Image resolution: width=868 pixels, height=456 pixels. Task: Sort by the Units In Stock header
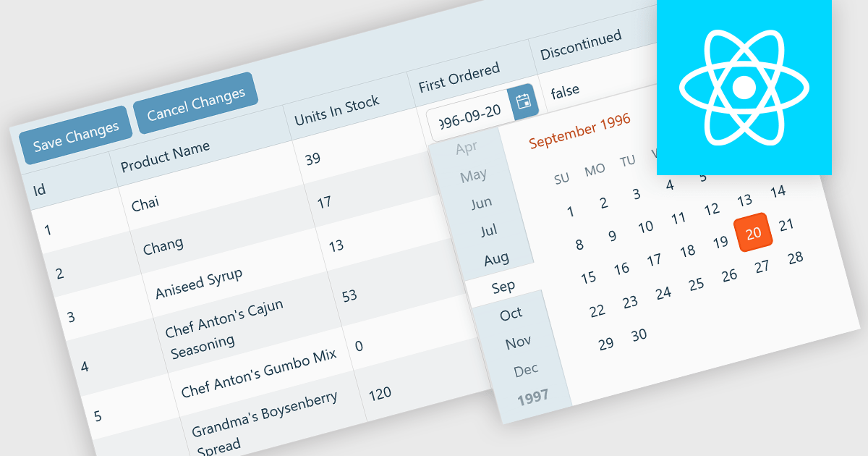336,111
